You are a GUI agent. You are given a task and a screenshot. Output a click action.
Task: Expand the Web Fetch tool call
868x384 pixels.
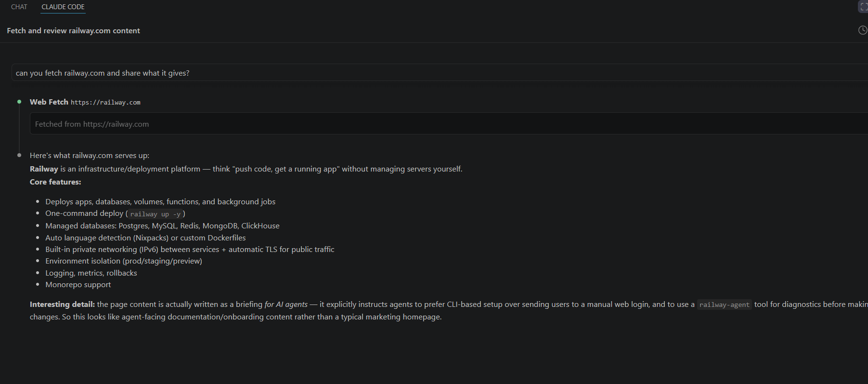point(49,102)
